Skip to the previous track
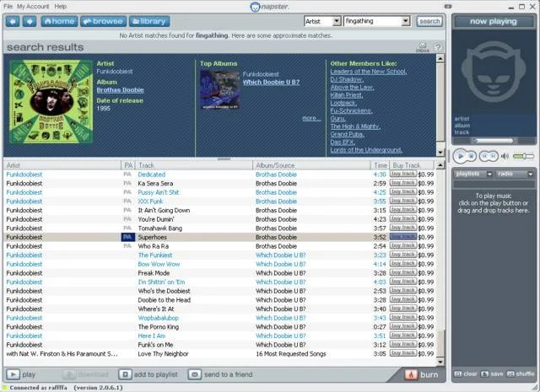The image size is (540, 392). tap(484, 156)
